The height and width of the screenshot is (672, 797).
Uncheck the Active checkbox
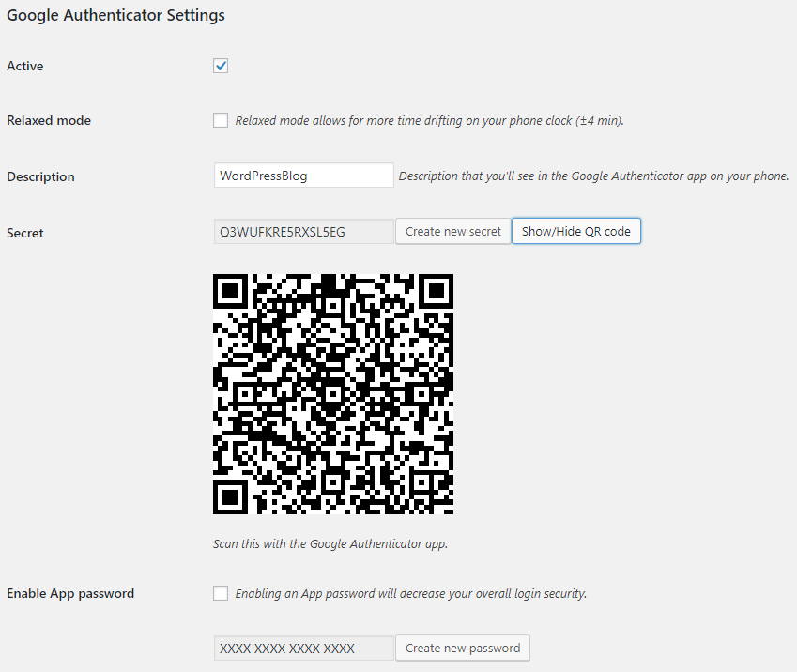(x=221, y=66)
